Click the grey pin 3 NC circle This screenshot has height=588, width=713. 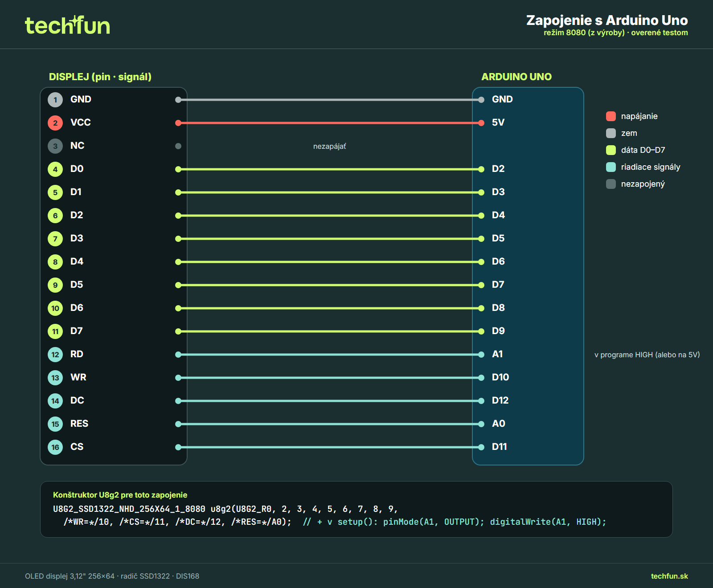tap(55, 146)
